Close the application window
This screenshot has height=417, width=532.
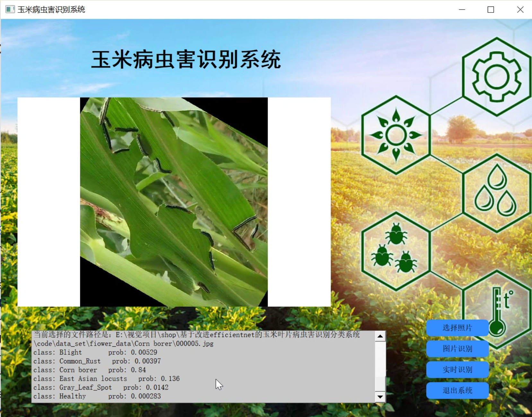(x=520, y=10)
